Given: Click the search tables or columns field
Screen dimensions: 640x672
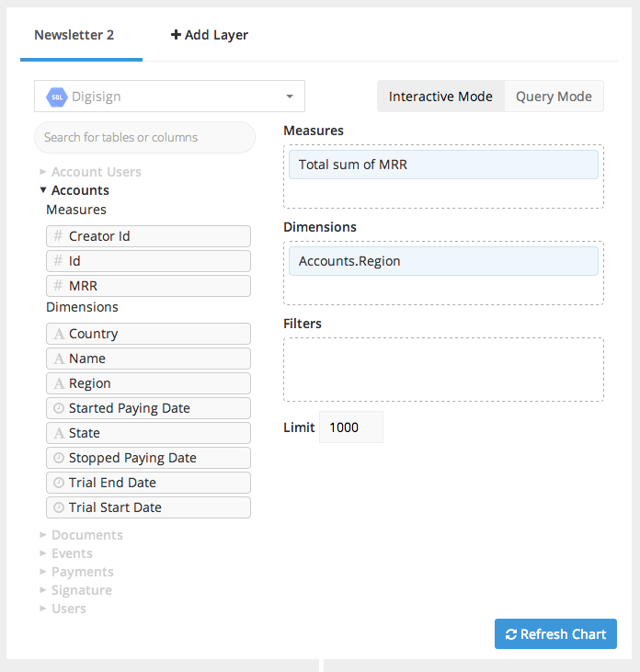Looking at the screenshot, I should pos(144,137).
